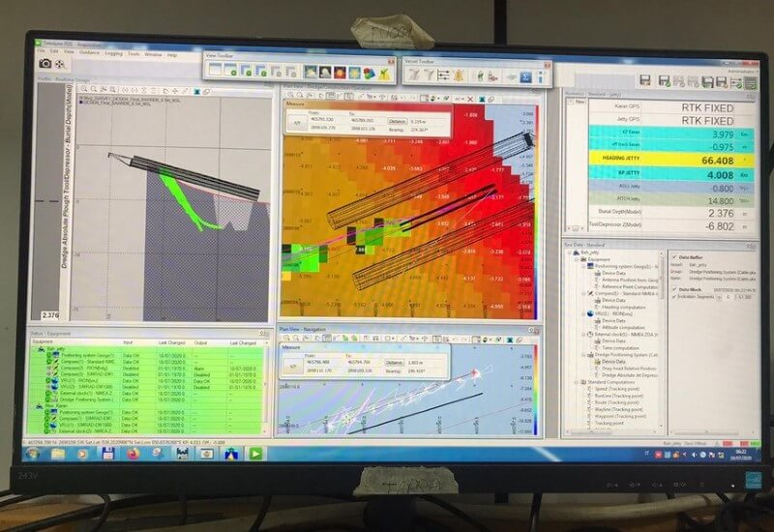
Task: Zoom in on the Profile view
Action: 84,89
